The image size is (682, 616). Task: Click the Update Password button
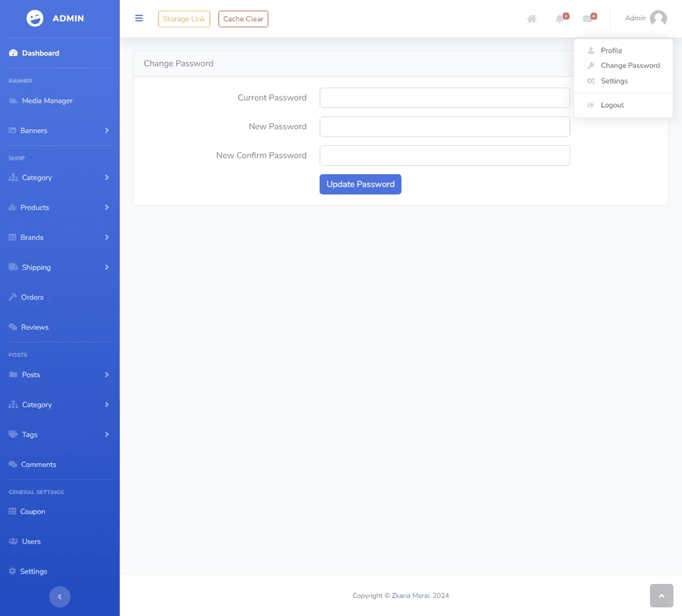click(x=360, y=184)
